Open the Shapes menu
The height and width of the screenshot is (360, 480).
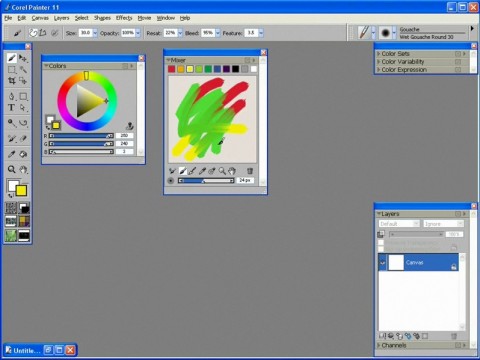[102, 18]
